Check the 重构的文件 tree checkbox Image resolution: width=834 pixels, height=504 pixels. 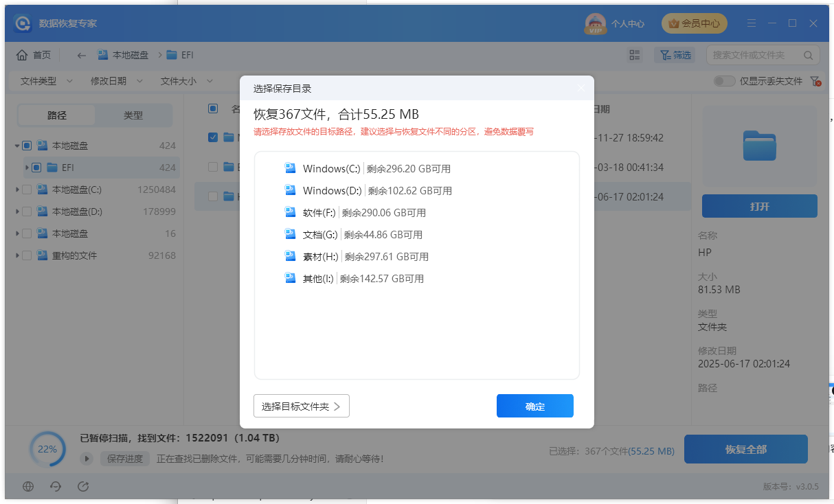click(x=27, y=255)
